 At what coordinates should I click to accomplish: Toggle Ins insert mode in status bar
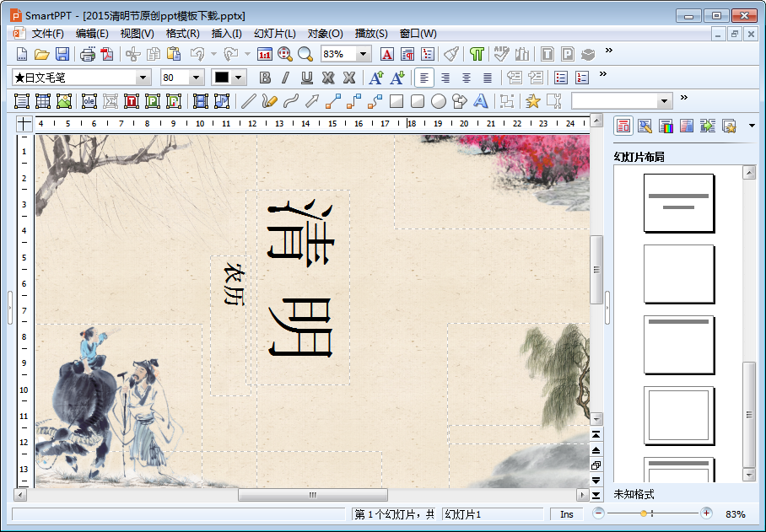coord(567,514)
